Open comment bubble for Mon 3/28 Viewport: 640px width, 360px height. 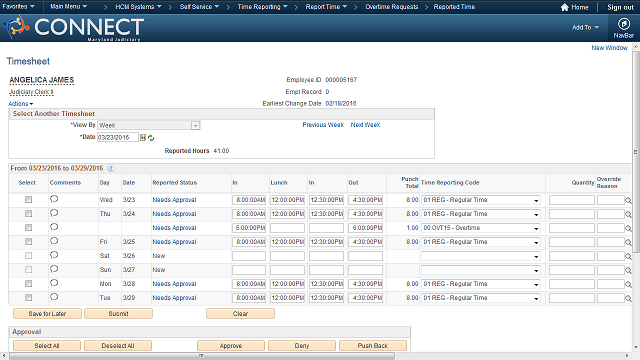pyautogui.click(x=54, y=283)
